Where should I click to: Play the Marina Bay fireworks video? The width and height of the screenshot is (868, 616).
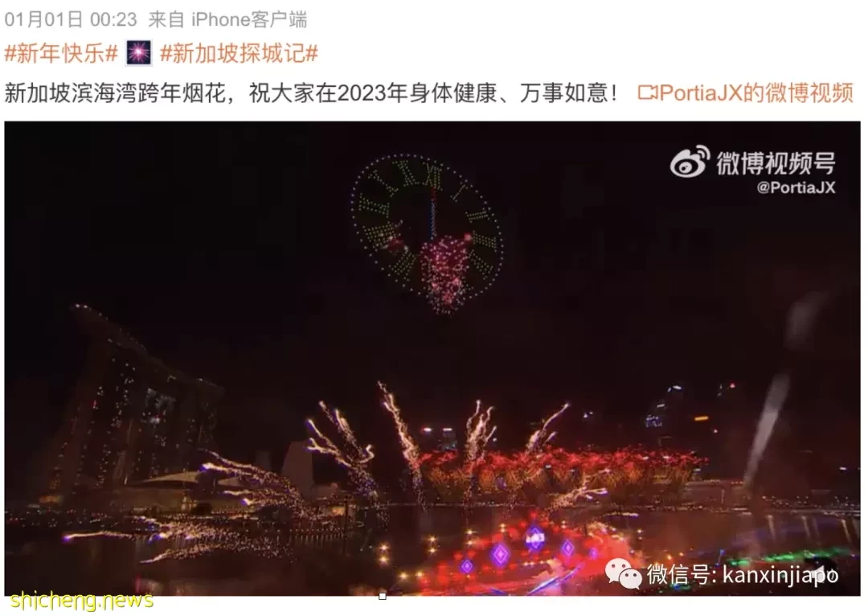click(432, 359)
